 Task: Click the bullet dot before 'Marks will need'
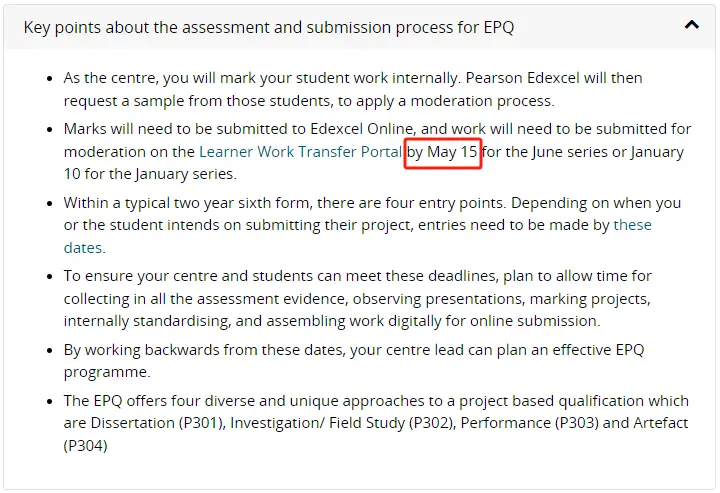click(x=50, y=130)
